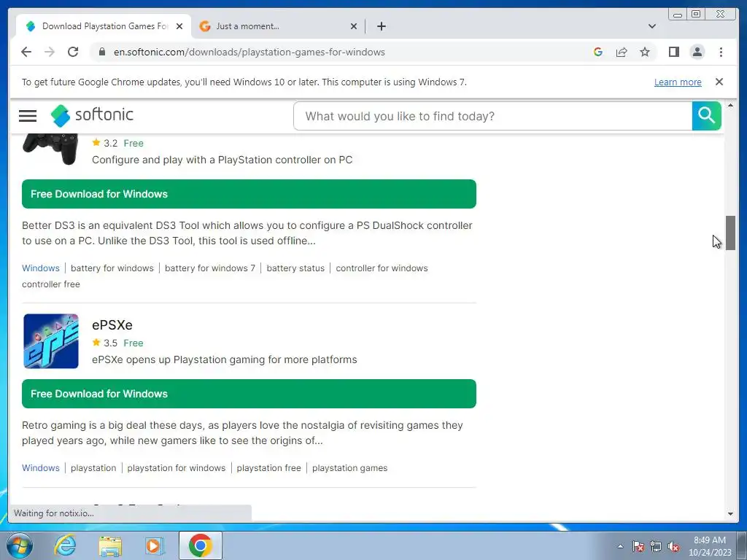Click the address bar URL

249,52
